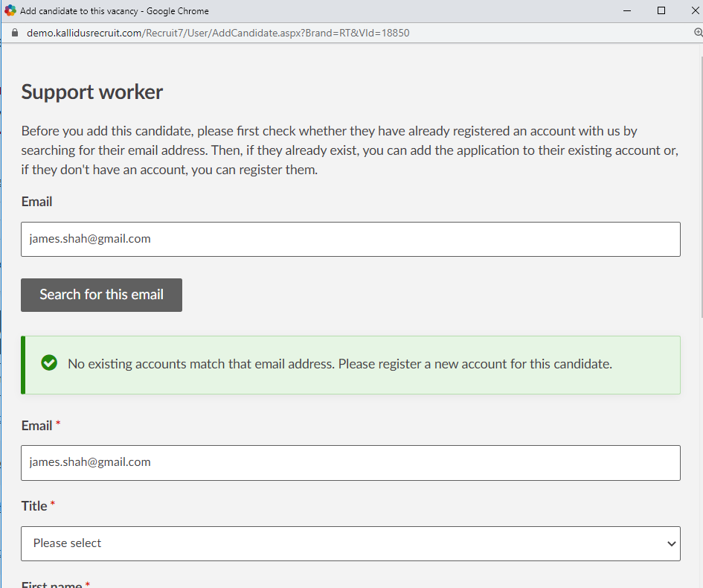Maximize the Add candidate window

click(x=661, y=10)
